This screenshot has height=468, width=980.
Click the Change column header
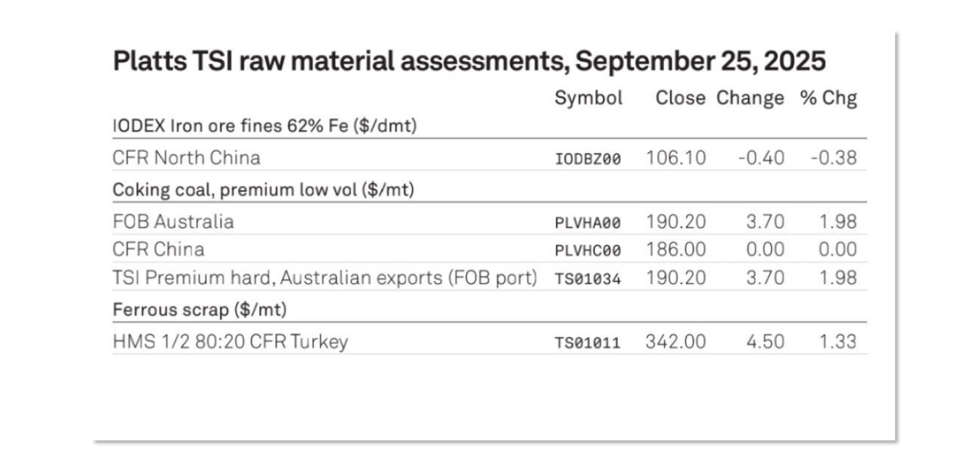[x=750, y=98]
